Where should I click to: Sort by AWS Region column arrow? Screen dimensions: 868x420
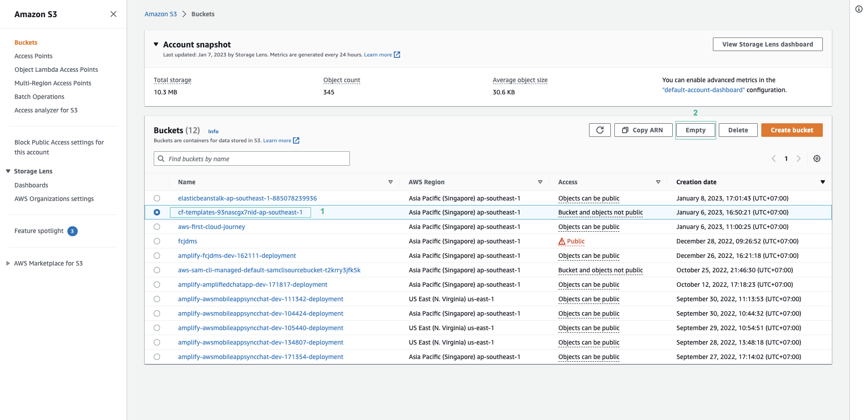point(540,182)
